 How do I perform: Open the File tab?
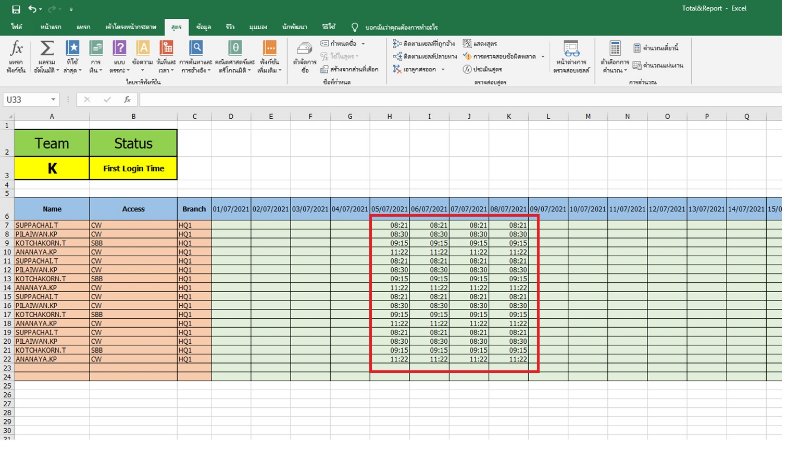[16, 26]
